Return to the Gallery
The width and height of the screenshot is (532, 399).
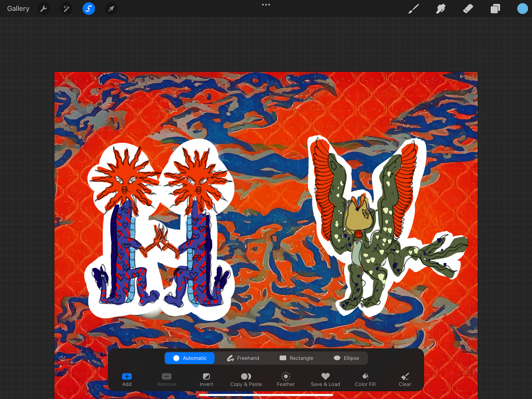(x=18, y=9)
